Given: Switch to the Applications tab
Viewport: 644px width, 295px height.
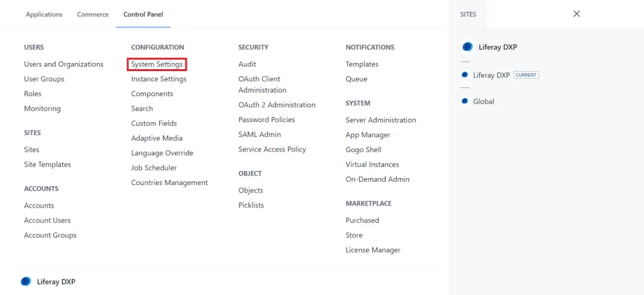Looking at the screenshot, I should coord(44,14).
